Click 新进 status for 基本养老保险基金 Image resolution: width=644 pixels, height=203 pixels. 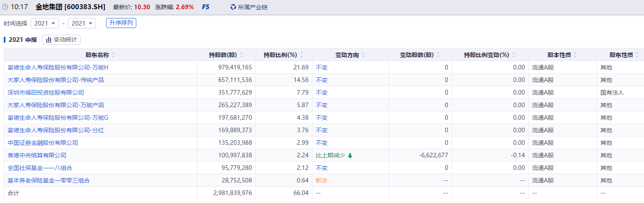pos(321,180)
